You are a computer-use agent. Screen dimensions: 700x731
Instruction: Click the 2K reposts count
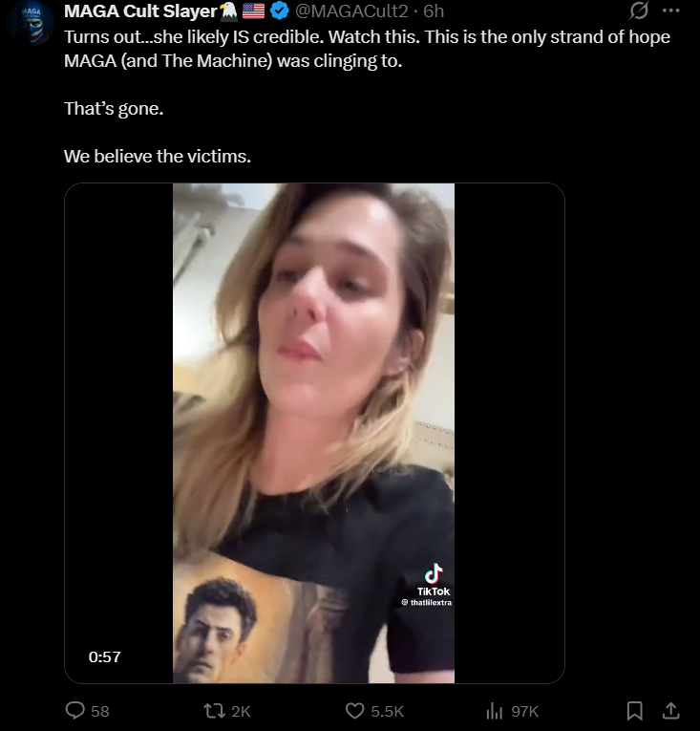click(x=241, y=712)
